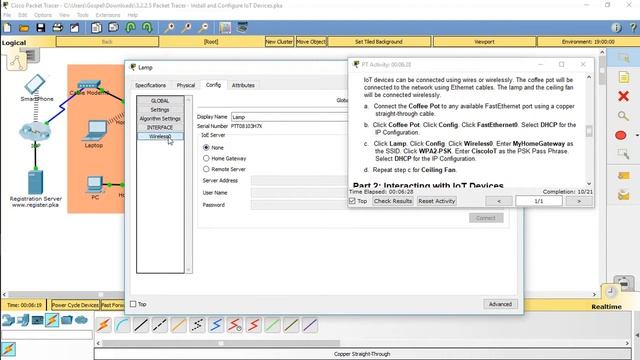
Task: Select the console cable type
Action: point(122,325)
